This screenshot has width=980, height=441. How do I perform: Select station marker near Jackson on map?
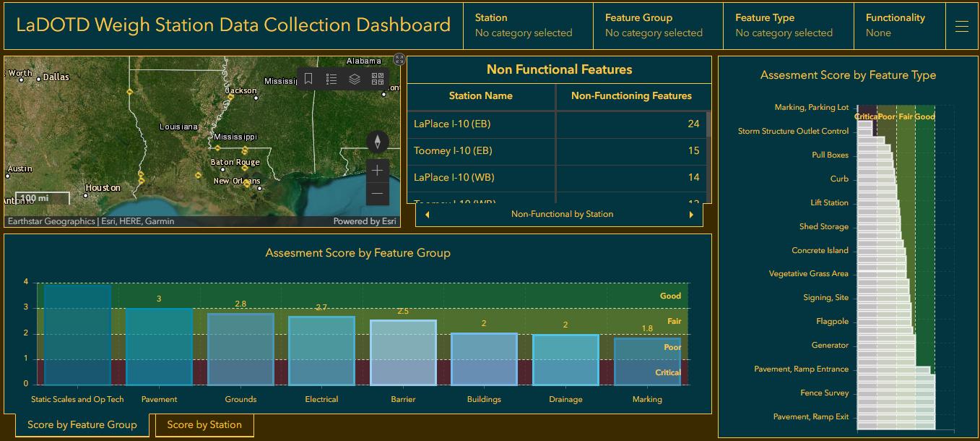tap(230, 97)
